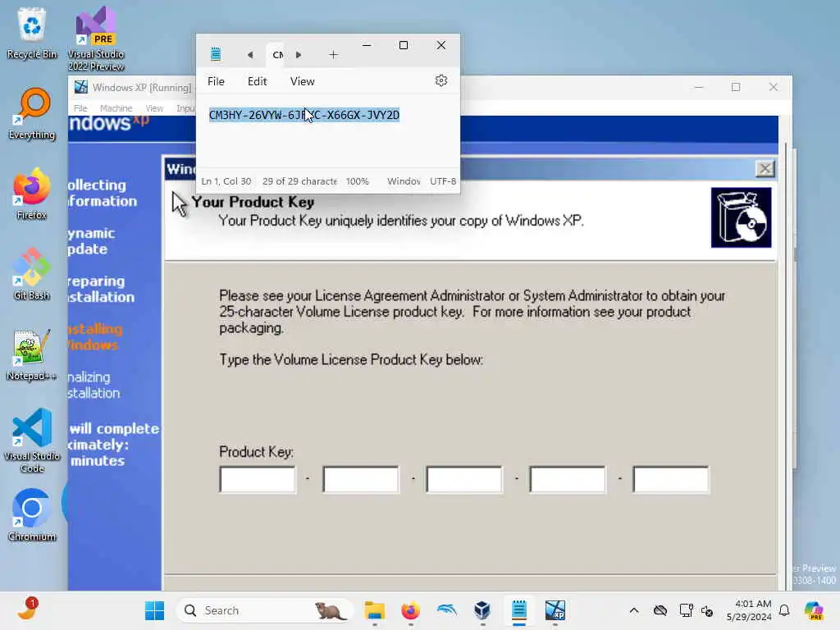Image resolution: width=840 pixels, height=630 pixels.
Task: Open the Notepad View menu
Action: [x=302, y=81]
